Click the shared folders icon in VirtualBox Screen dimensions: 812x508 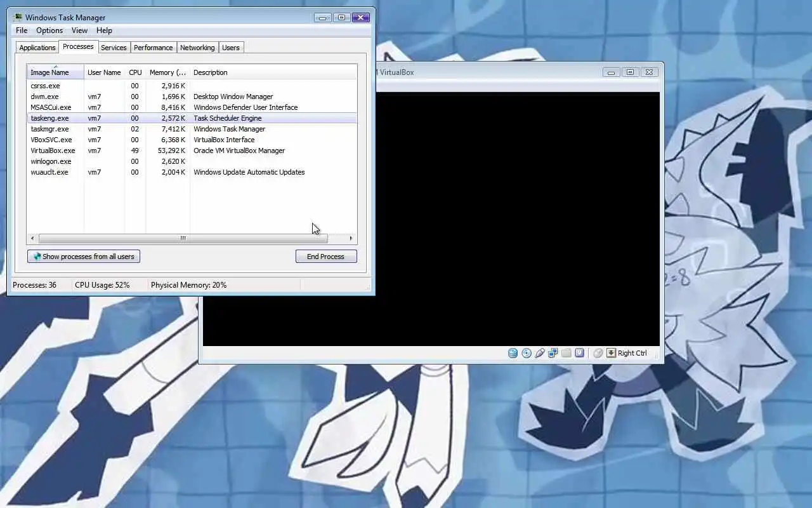tap(566, 353)
